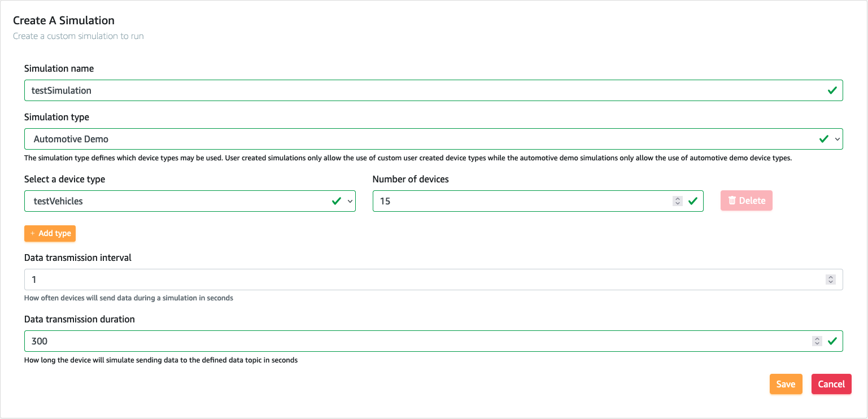The width and height of the screenshot is (868, 419).
Task: Delete the testVehicles device type row
Action: pyautogui.click(x=746, y=200)
